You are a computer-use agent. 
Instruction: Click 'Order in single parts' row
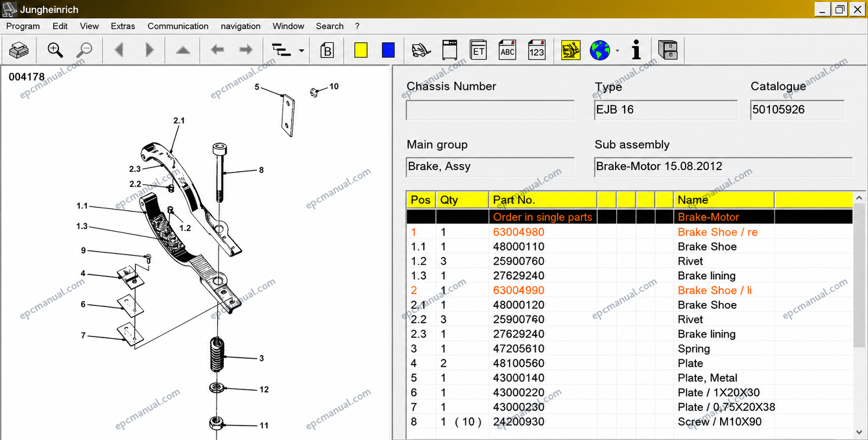coord(630,217)
